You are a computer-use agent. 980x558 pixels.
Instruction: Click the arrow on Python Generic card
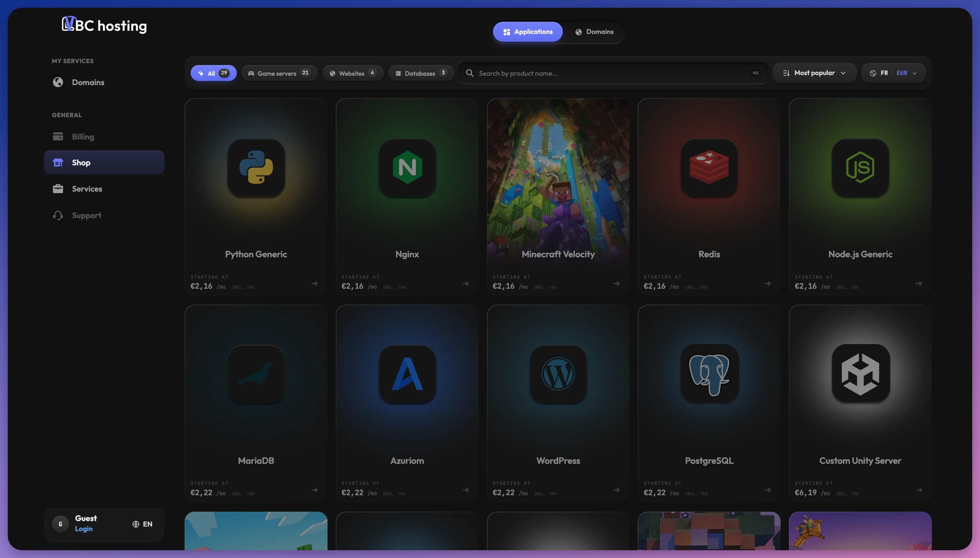[315, 284]
